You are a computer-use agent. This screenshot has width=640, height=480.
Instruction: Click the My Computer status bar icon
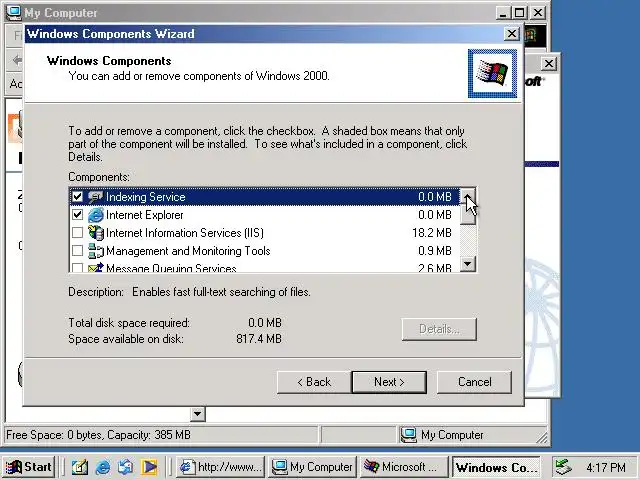coord(409,435)
